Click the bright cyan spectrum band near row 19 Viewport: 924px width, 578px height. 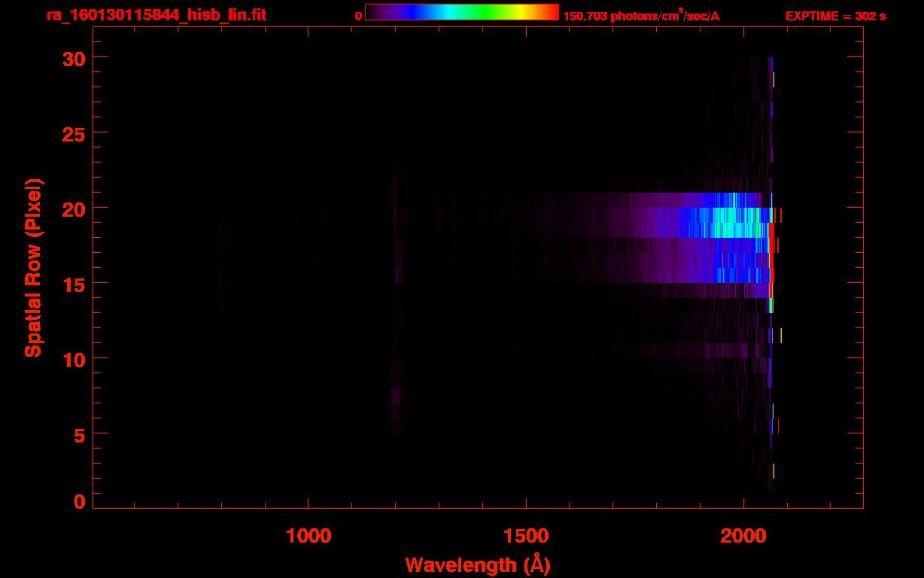pos(730,223)
